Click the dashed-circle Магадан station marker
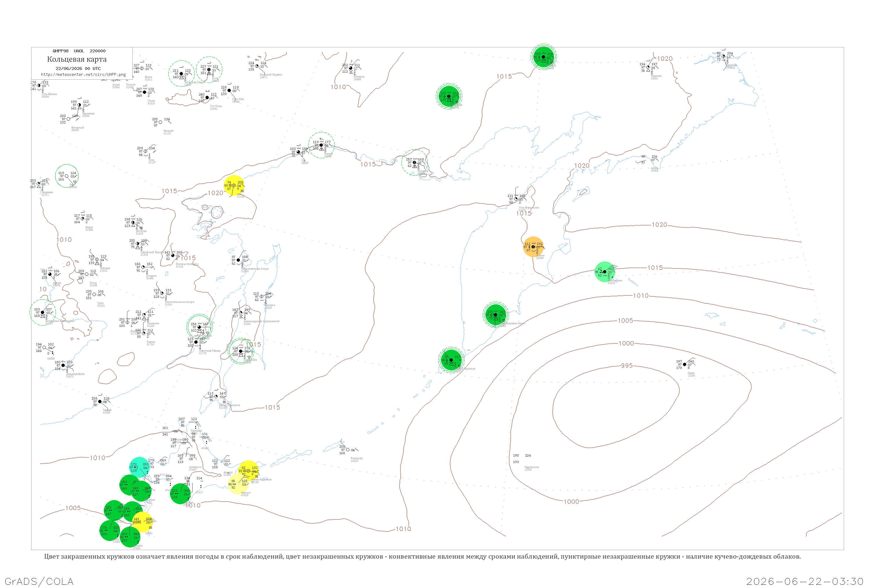Image resolution: width=882 pixels, height=588 pixels. tap(414, 162)
